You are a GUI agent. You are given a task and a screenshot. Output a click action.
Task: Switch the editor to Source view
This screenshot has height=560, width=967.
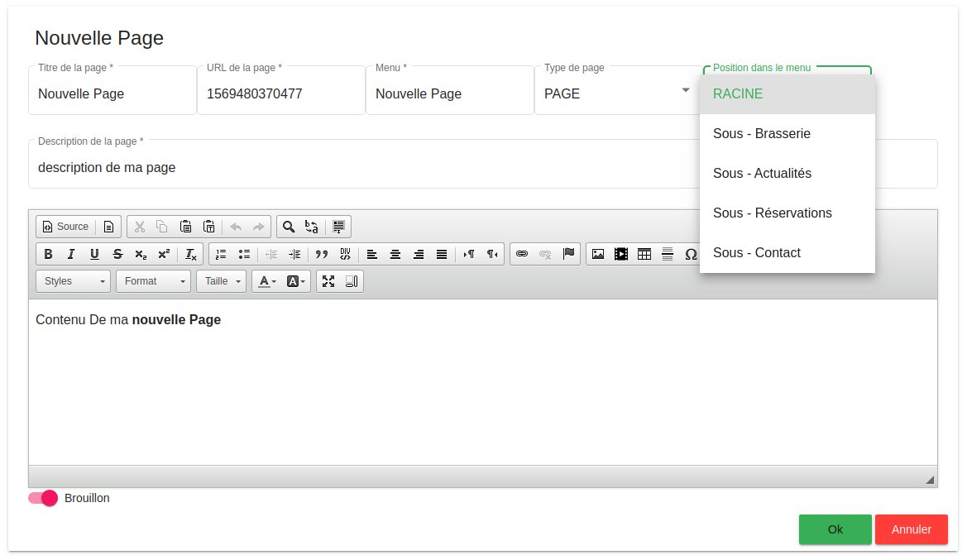tap(65, 227)
